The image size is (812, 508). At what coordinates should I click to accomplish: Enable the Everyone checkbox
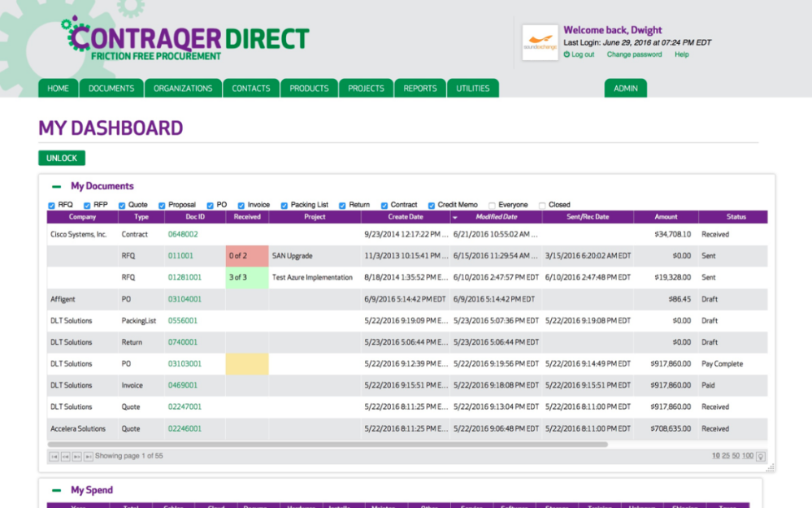point(493,206)
